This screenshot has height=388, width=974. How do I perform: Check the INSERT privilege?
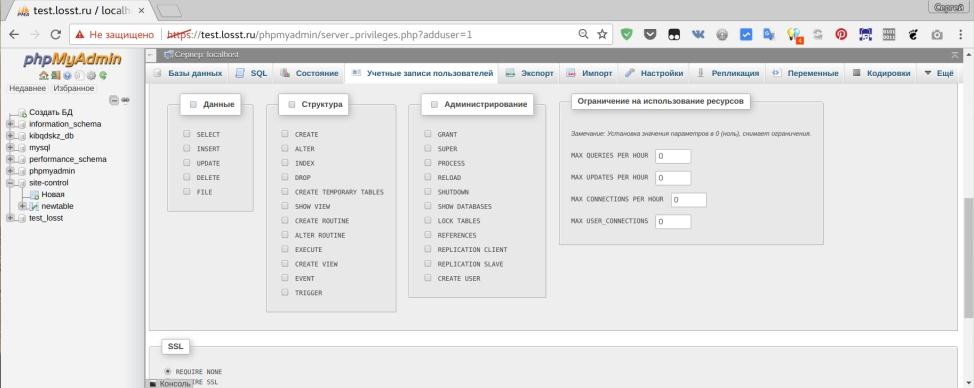coord(186,148)
